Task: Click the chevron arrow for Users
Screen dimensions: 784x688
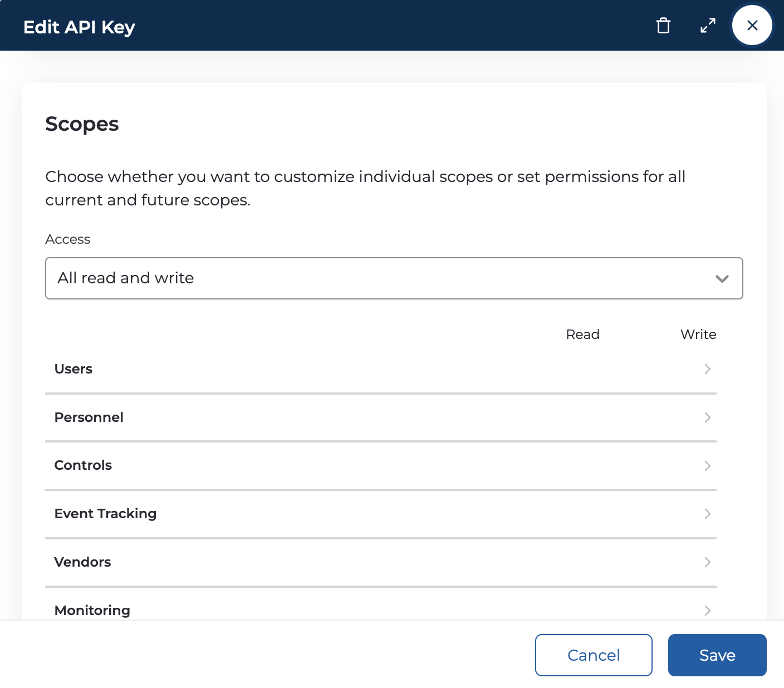Action: 707,369
